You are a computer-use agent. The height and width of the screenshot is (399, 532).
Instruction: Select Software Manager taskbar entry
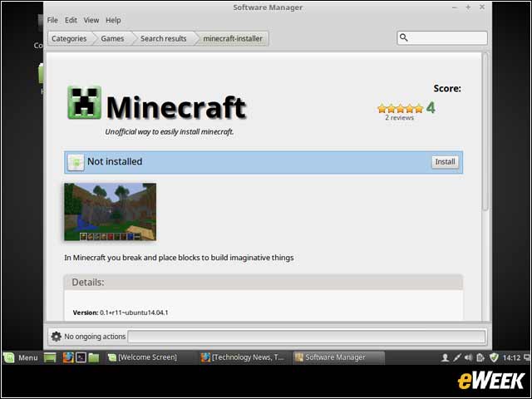pyautogui.click(x=338, y=357)
